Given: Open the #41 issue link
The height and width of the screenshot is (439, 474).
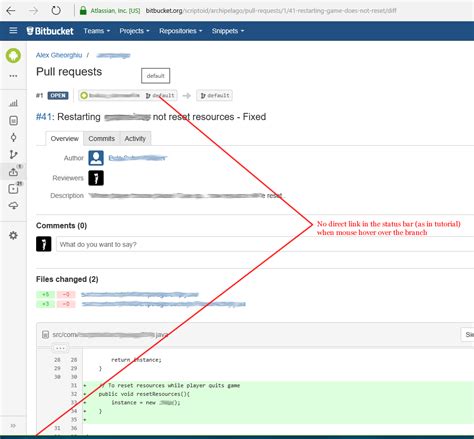Looking at the screenshot, I should 44,117.
